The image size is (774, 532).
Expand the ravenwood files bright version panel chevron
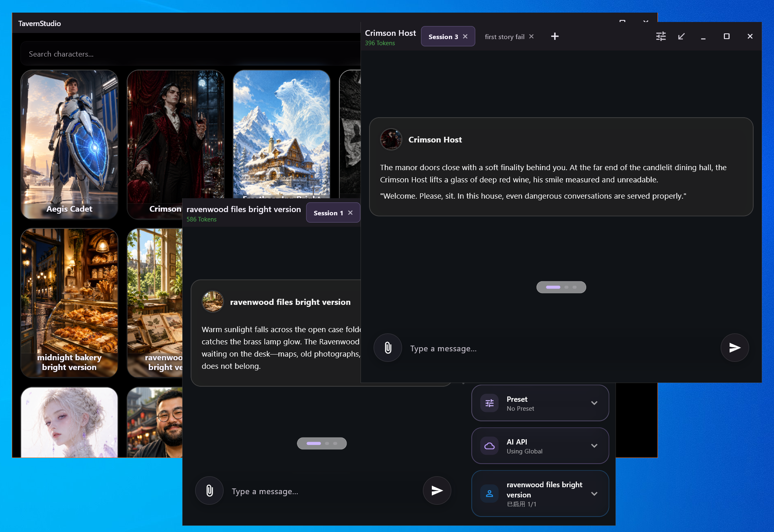click(594, 493)
